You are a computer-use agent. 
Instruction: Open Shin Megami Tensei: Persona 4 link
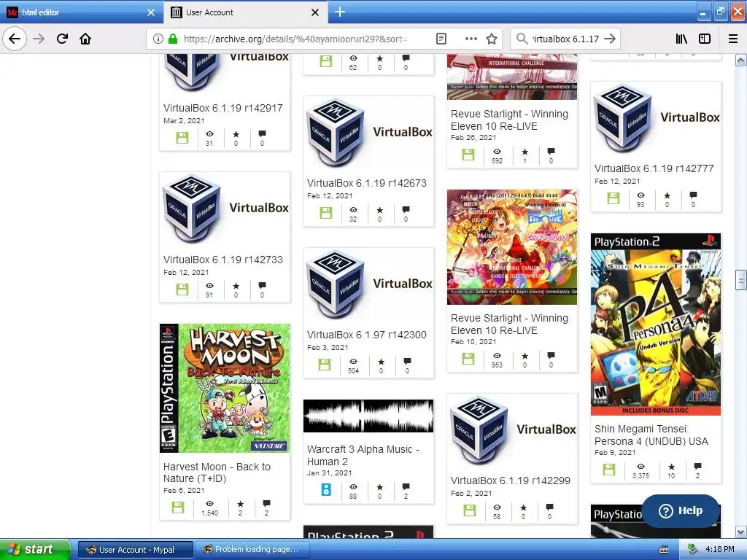coord(651,435)
